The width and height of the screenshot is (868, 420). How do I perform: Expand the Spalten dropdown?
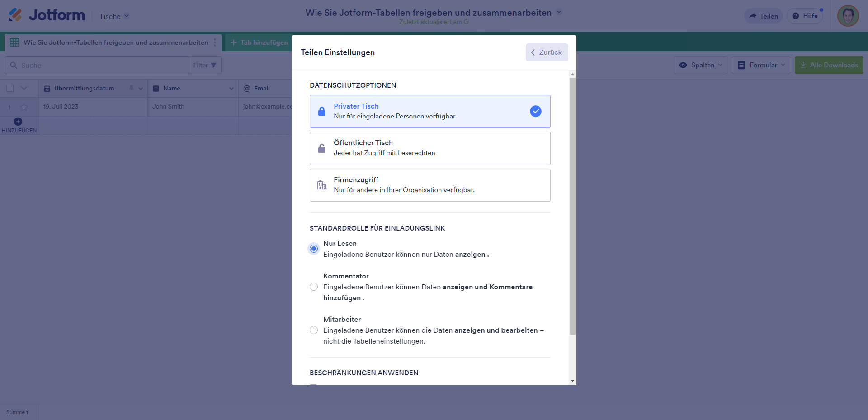coord(700,65)
